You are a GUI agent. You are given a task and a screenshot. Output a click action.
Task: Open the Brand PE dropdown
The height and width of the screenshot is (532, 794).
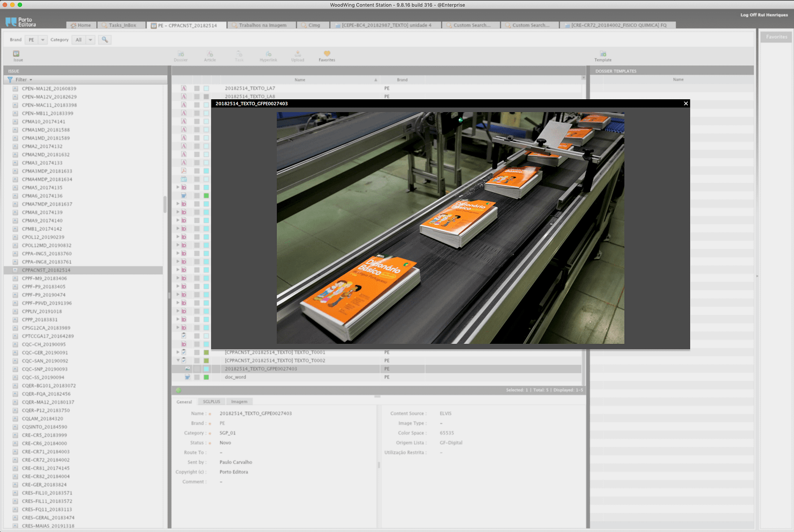coord(43,40)
